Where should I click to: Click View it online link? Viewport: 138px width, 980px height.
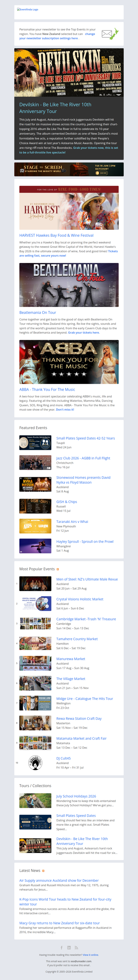91,954
